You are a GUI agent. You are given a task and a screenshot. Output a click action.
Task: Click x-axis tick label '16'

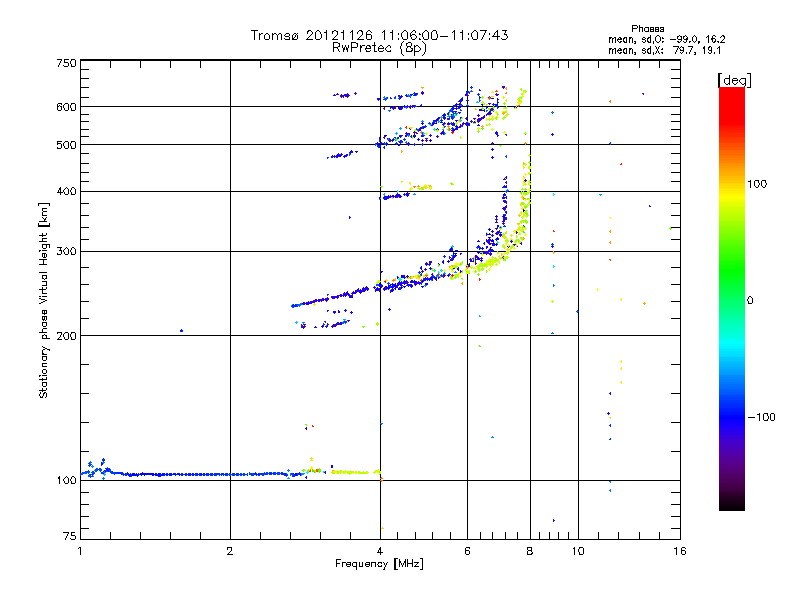680,551
